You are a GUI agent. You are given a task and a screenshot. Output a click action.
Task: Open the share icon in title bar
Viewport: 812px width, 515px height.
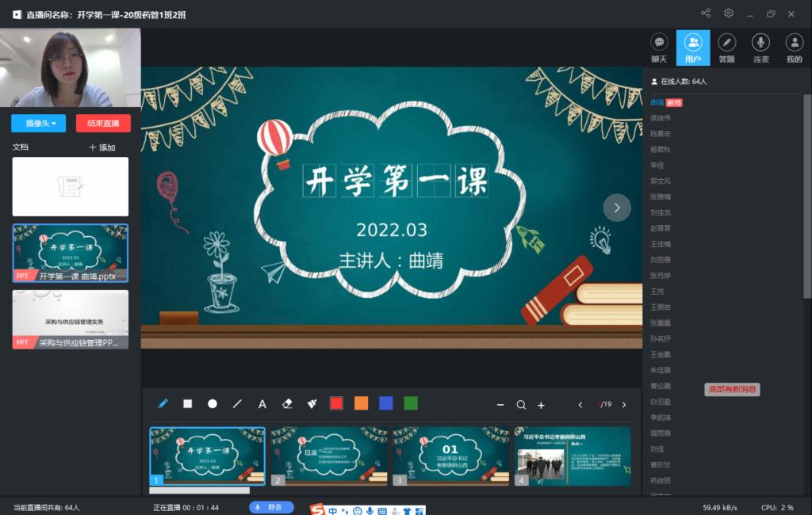click(706, 13)
